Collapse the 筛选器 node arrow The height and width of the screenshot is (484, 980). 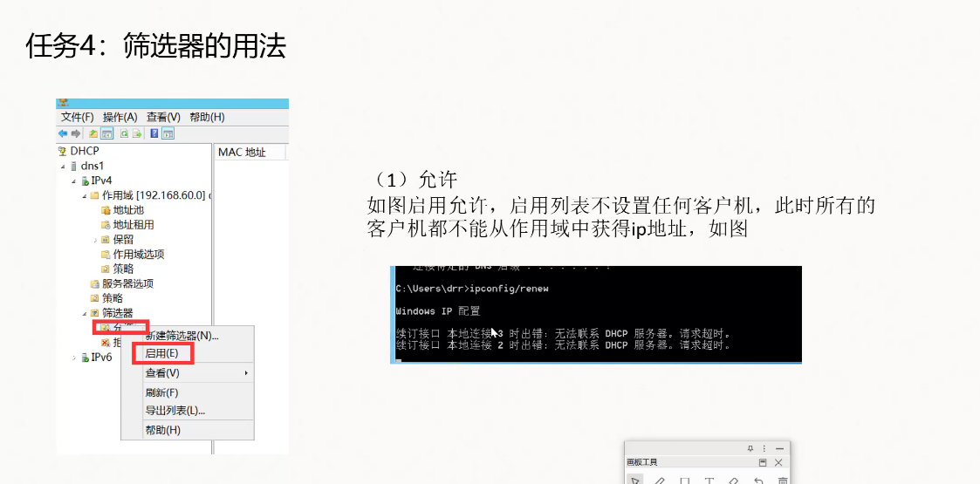coord(85,313)
